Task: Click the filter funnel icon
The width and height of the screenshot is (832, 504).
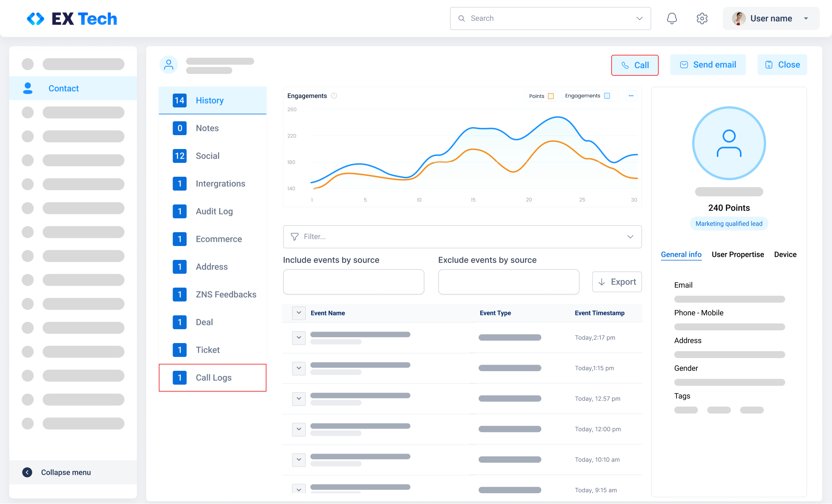Action: coord(295,237)
